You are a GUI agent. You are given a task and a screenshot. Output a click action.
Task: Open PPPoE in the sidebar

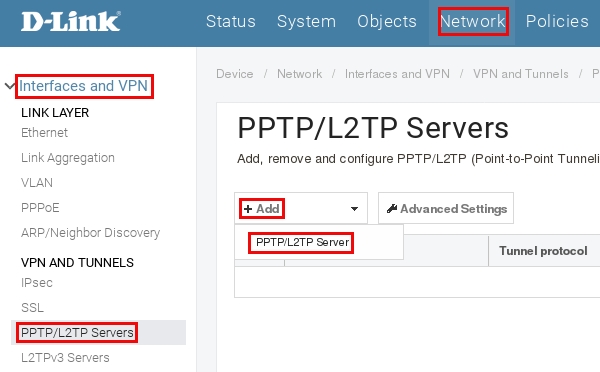pyautogui.click(x=40, y=208)
